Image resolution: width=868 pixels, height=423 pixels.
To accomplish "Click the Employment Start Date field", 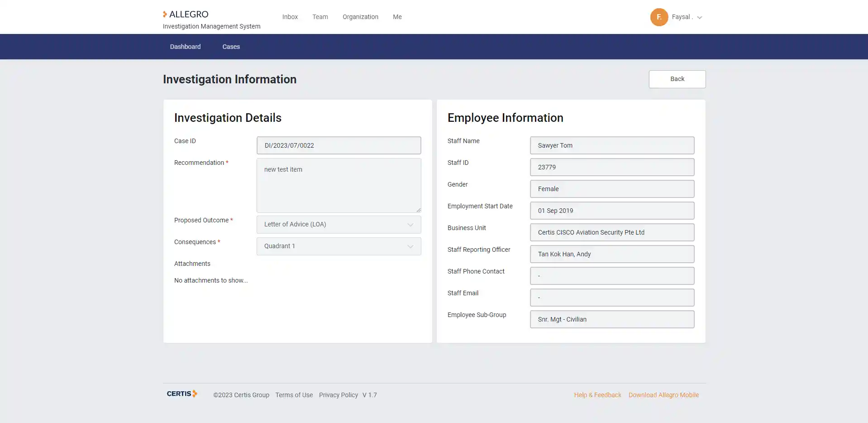I will 612,211.
